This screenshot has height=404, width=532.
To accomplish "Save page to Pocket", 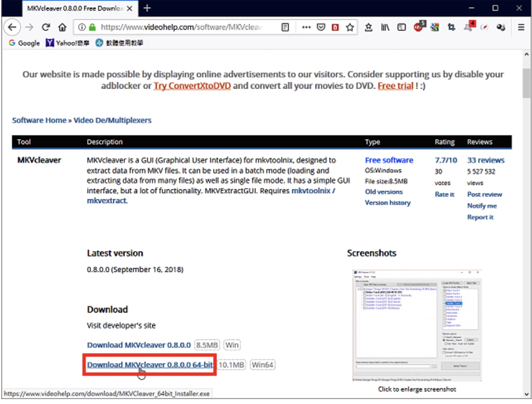I will pos(321,27).
